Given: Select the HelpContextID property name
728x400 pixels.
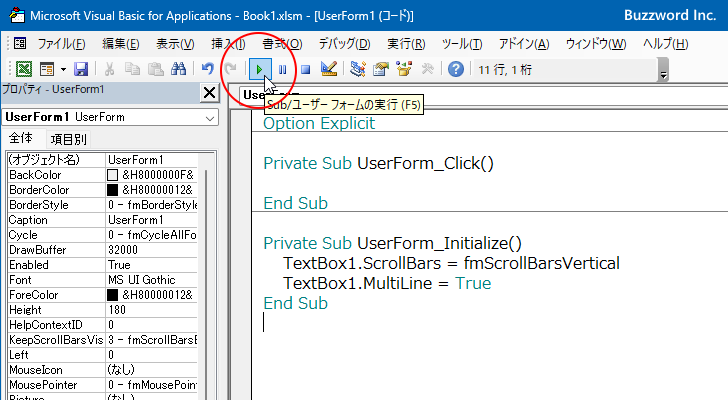Looking at the screenshot, I should pyautogui.click(x=46, y=325).
